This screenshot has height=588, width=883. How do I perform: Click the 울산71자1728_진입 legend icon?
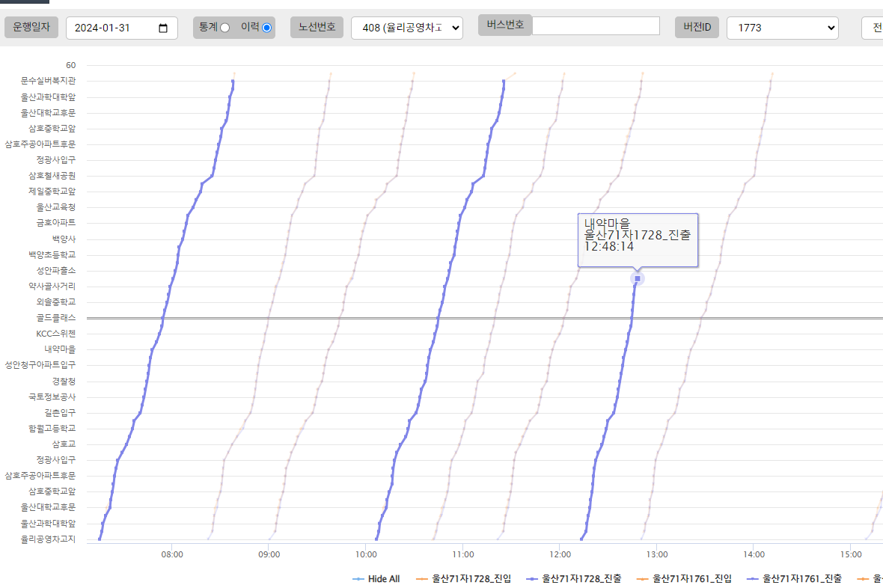tap(422, 579)
